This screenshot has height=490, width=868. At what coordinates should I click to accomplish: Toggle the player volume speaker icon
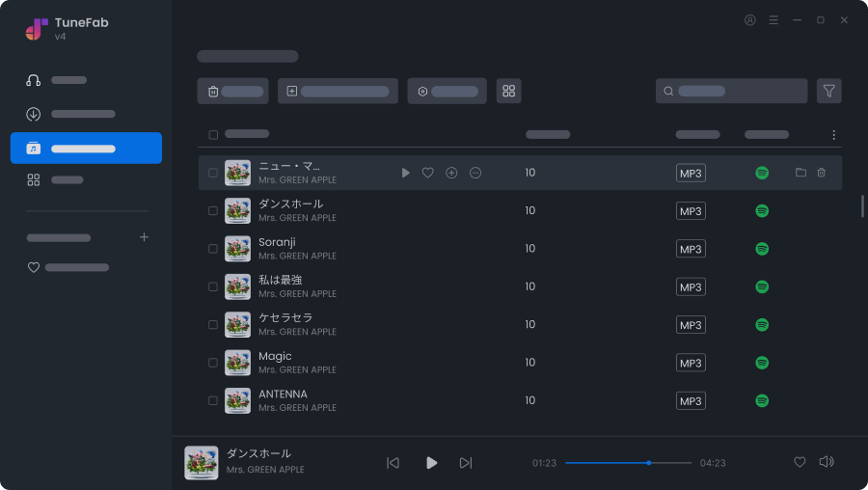coord(826,462)
